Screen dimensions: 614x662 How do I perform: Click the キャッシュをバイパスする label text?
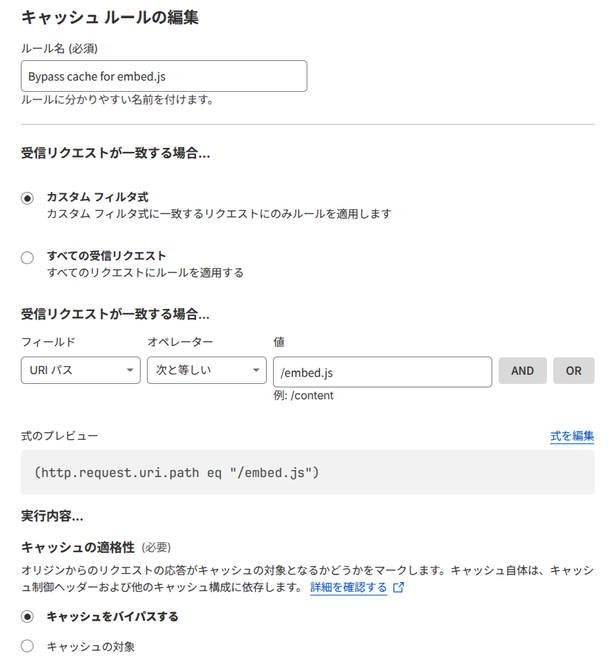coord(113,617)
